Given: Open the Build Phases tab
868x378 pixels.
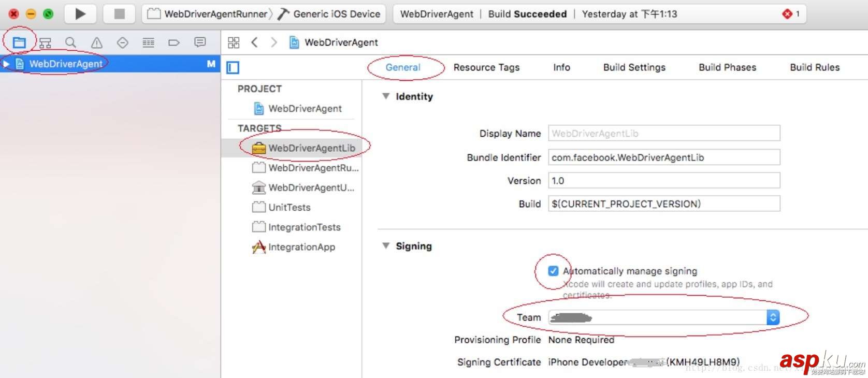Looking at the screenshot, I should pos(727,67).
